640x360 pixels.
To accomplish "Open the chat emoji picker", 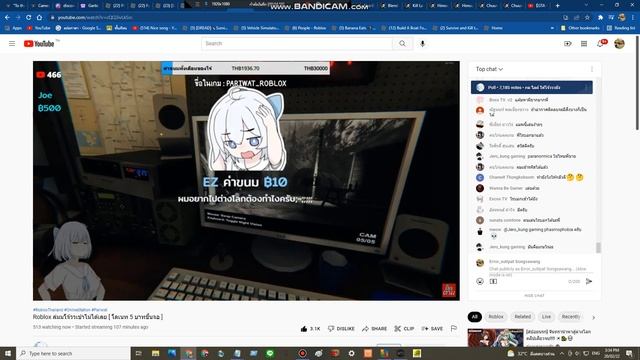I will [x=480, y=281].
